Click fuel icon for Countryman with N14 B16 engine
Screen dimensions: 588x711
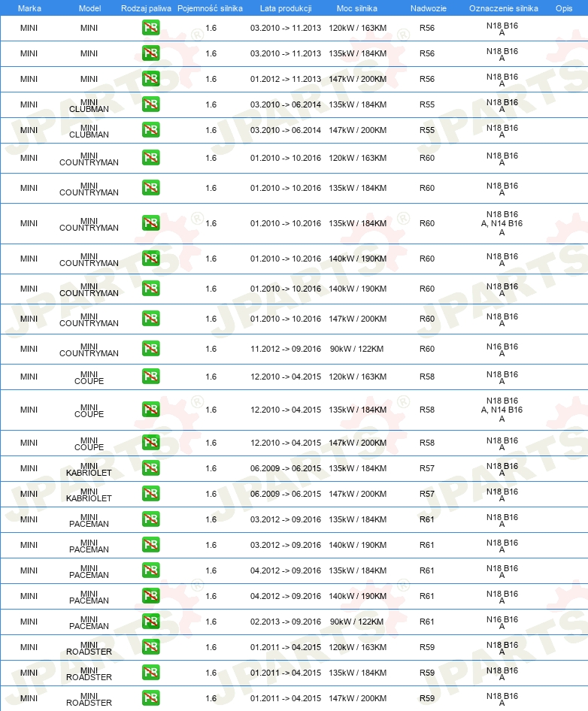click(150, 223)
